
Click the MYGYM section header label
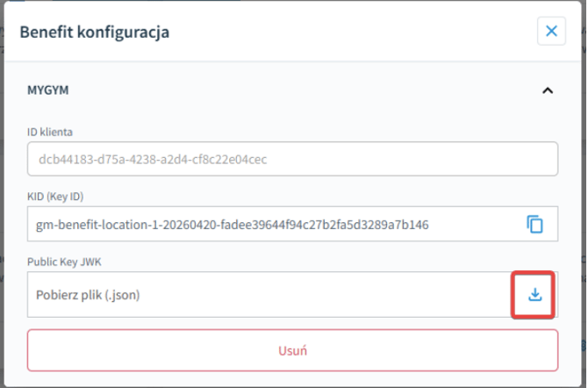click(48, 90)
